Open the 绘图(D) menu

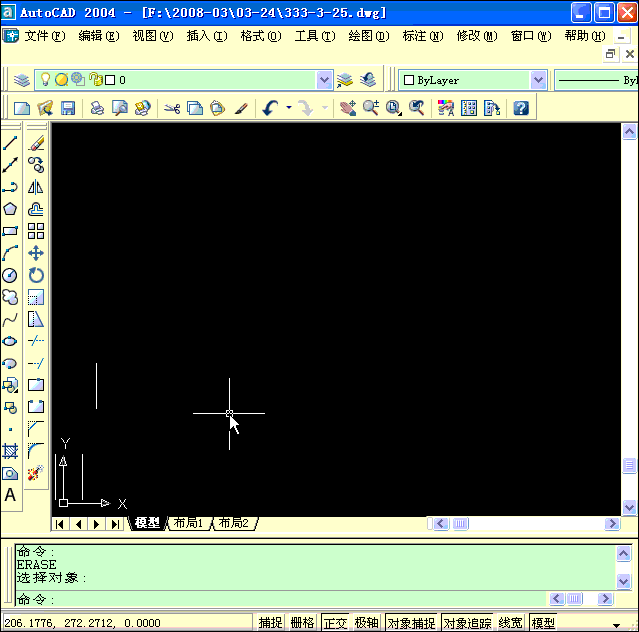click(x=368, y=36)
